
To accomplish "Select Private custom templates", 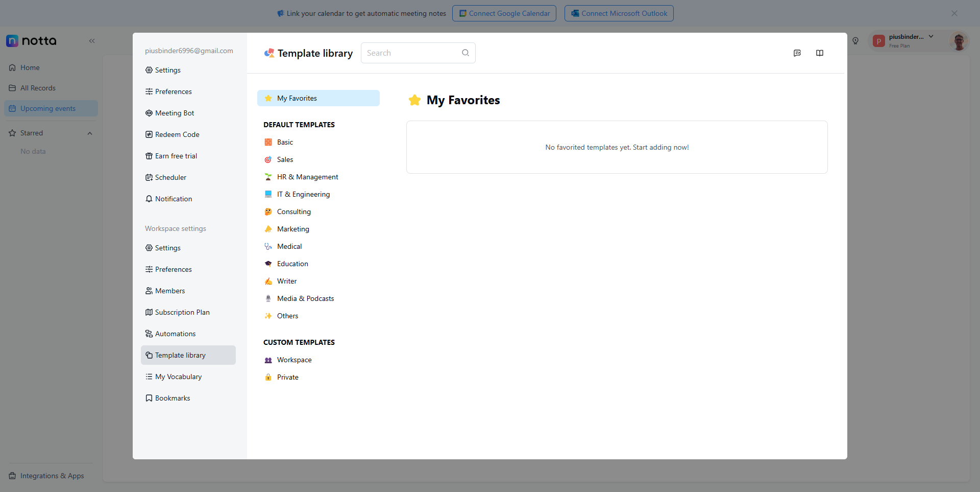I will 287,377.
